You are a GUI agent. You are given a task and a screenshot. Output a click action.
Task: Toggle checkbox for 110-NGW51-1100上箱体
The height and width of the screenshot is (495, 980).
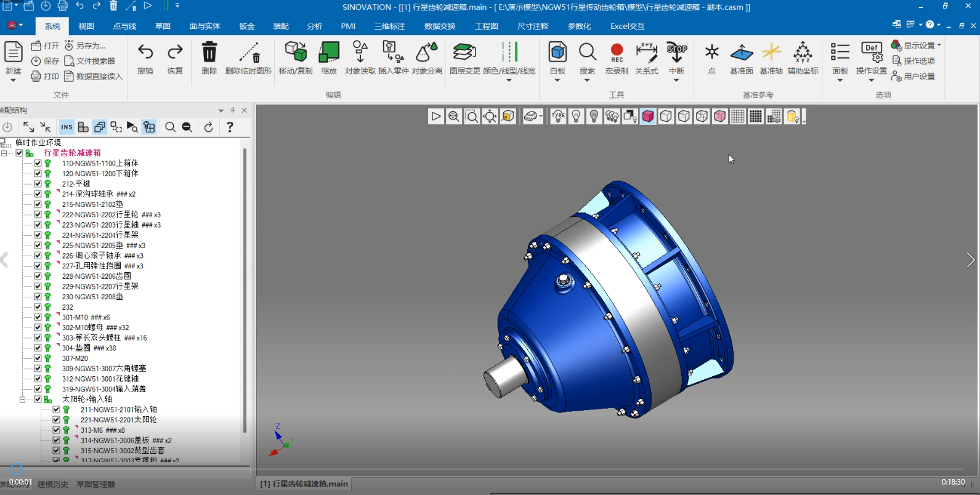(x=38, y=163)
